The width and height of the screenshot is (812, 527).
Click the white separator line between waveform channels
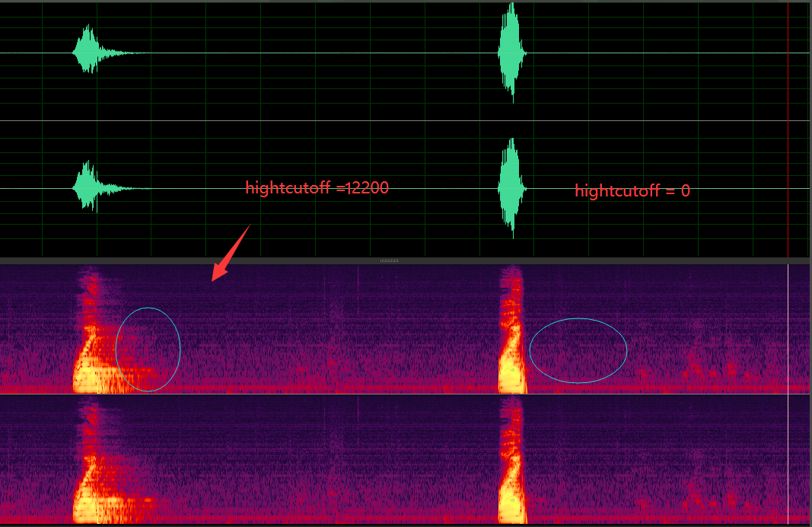pos(404,121)
